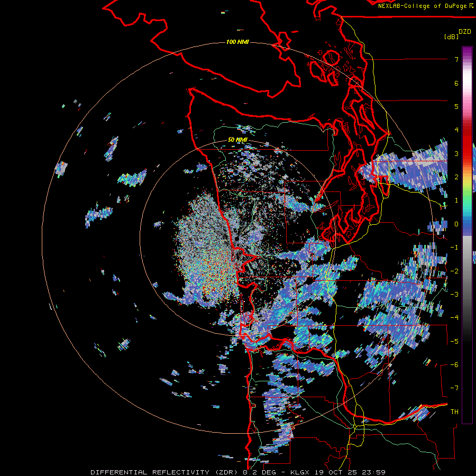Click the '-4' value on the color scale
This screenshot has height=476, width=476.
(x=454, y=318)
